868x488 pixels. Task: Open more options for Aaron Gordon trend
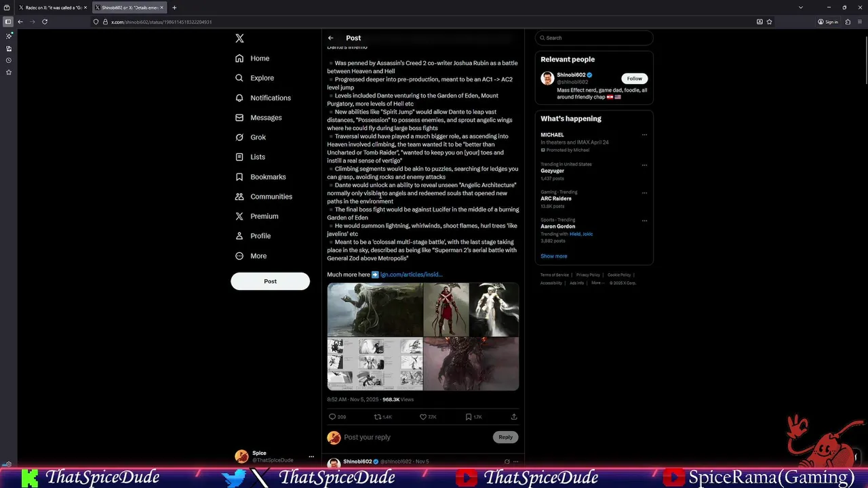(644, 220)
